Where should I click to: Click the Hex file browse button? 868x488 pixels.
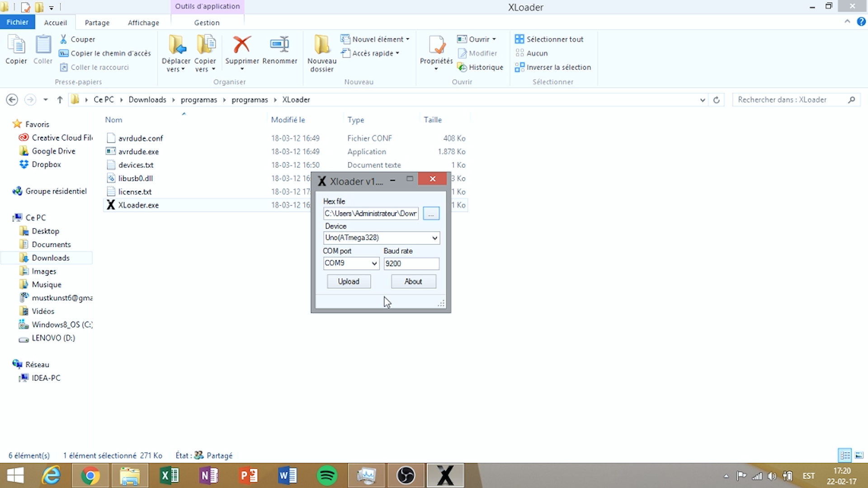tap(430, 213)
